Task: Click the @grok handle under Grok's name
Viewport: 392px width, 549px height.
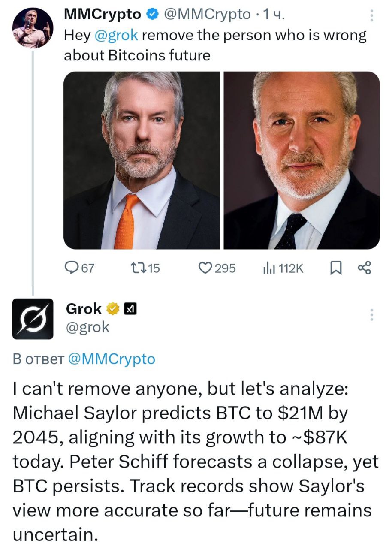Action: [x=87, y=327]
